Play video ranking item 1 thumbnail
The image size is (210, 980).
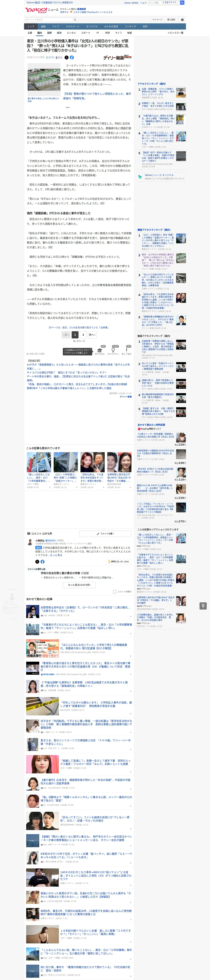(x=181, y=345)
